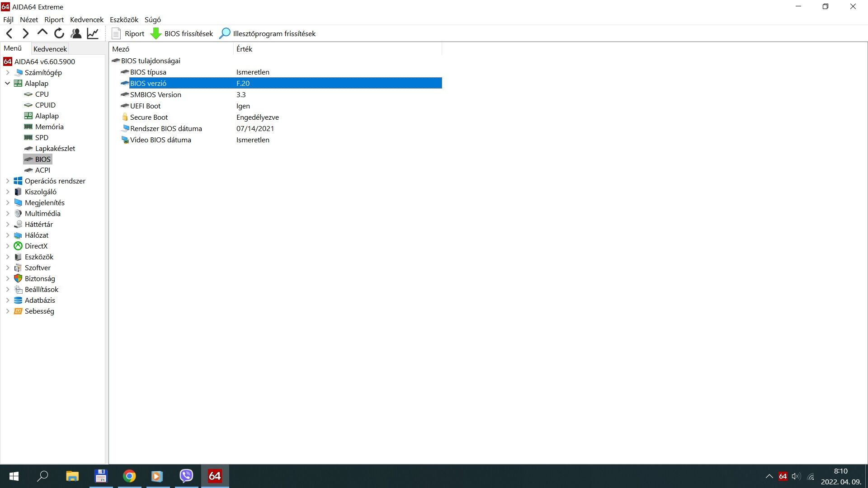Open the Nézet menu

pyautogui.click(x=29, y=19)
